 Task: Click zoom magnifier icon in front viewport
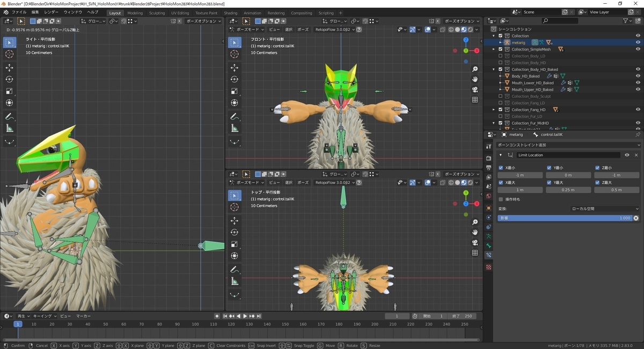475,70
